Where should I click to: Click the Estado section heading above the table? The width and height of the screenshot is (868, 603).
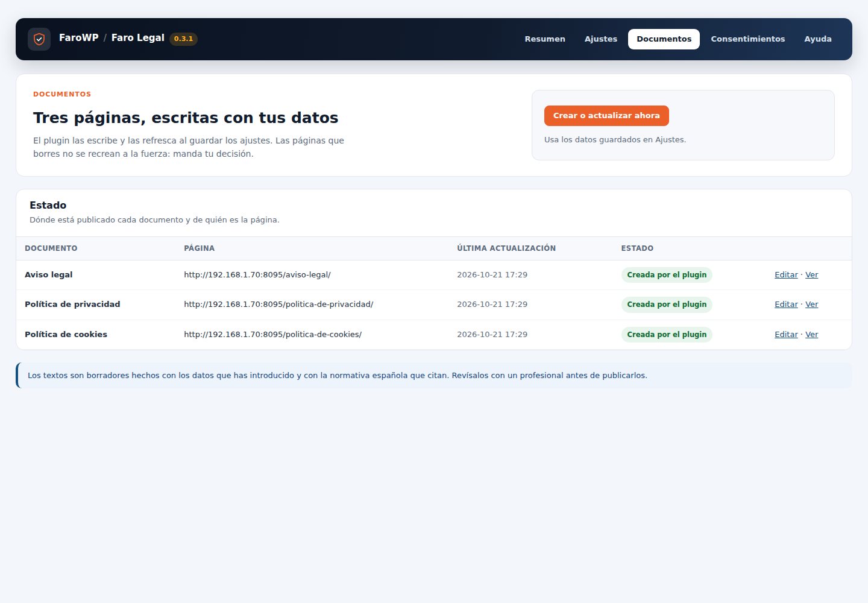click(48, 206)
